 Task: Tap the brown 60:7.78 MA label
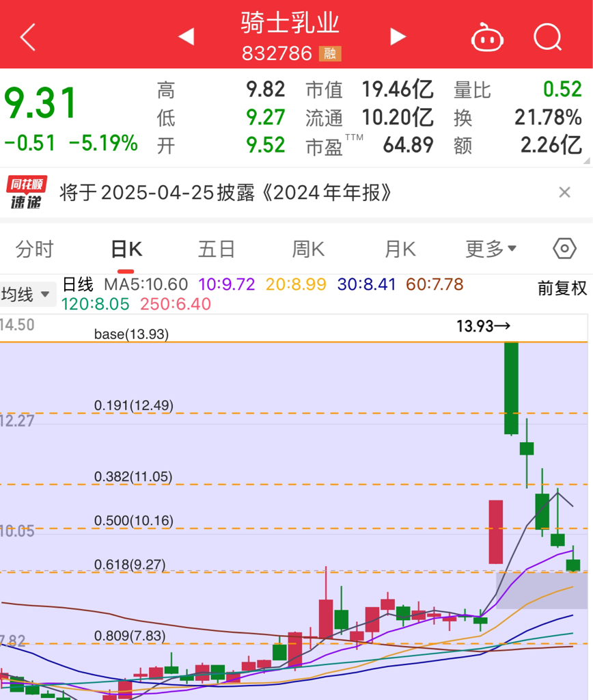click(435, 284)
